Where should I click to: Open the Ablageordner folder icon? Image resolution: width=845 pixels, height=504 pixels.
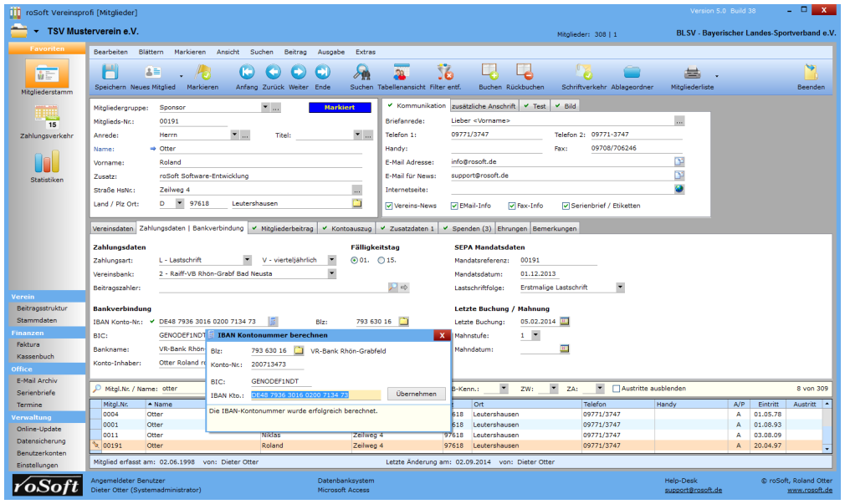click(632, 73)
